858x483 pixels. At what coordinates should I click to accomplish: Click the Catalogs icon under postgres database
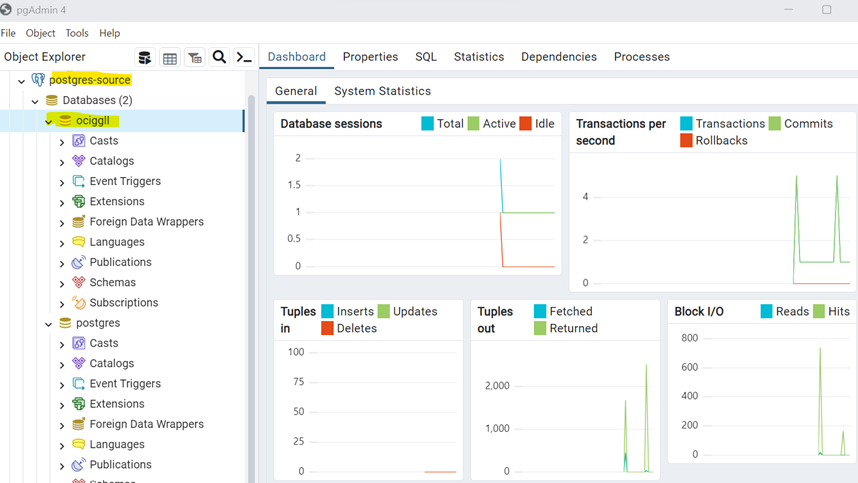tap(79, 363)
